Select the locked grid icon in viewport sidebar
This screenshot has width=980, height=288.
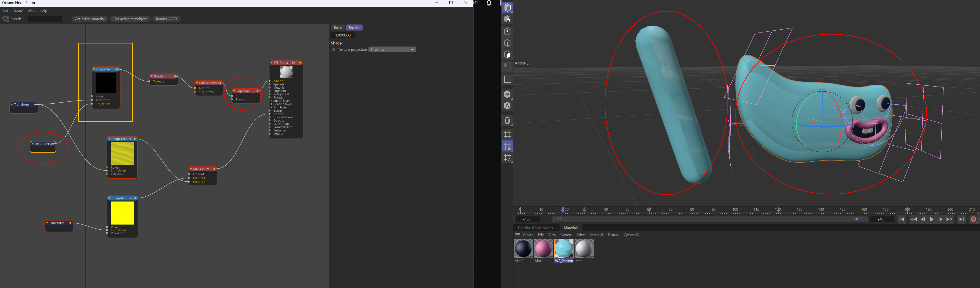[507, 146]
